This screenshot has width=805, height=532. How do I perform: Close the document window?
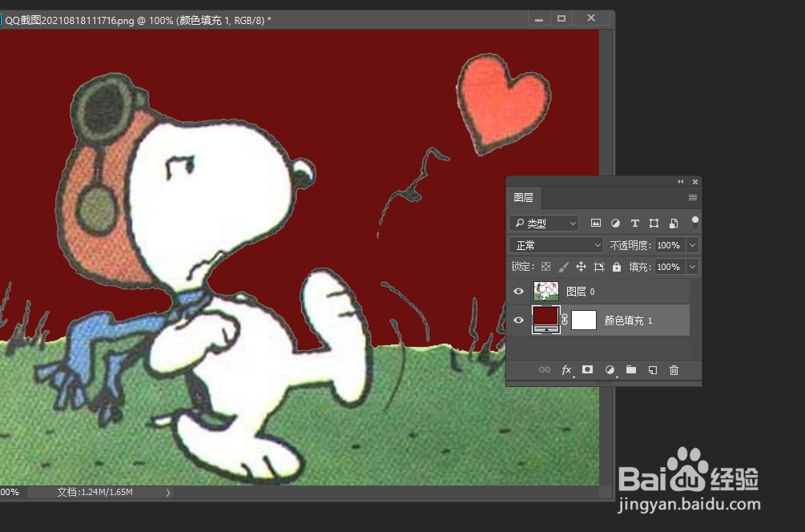tap(591, 18)
